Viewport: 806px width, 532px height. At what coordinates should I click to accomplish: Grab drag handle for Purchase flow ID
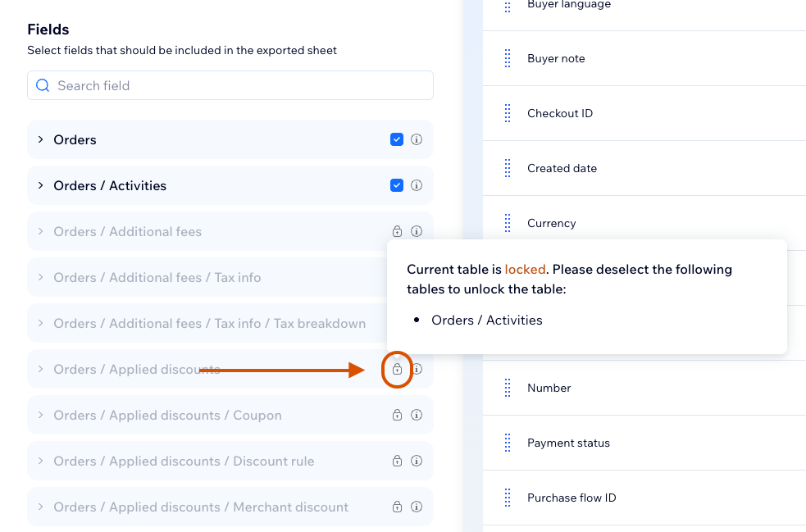(x=508, y=498)
